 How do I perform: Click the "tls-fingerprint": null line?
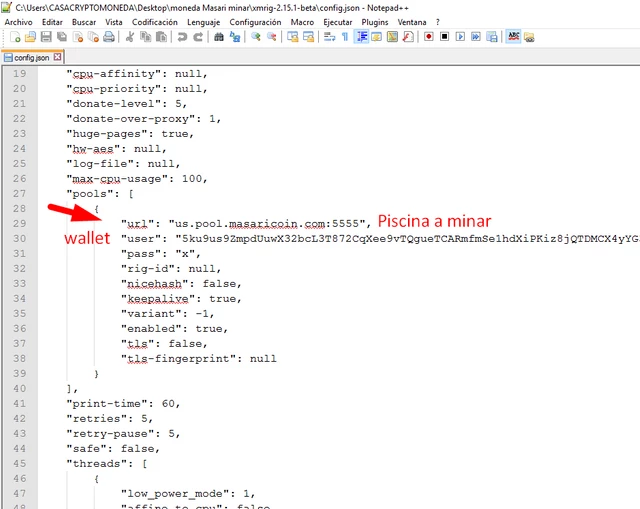coord(199,359)
